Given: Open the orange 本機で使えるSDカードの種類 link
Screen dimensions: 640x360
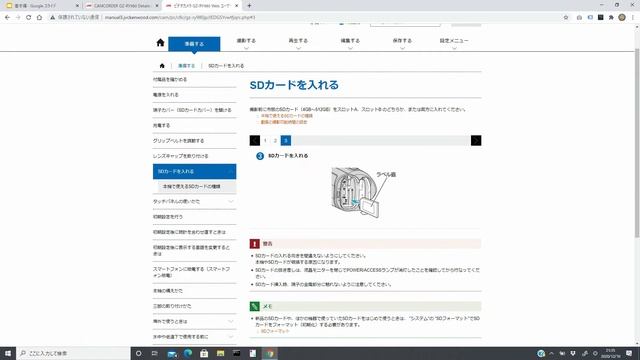Looking at the screenshot, I should coord(287,116).
